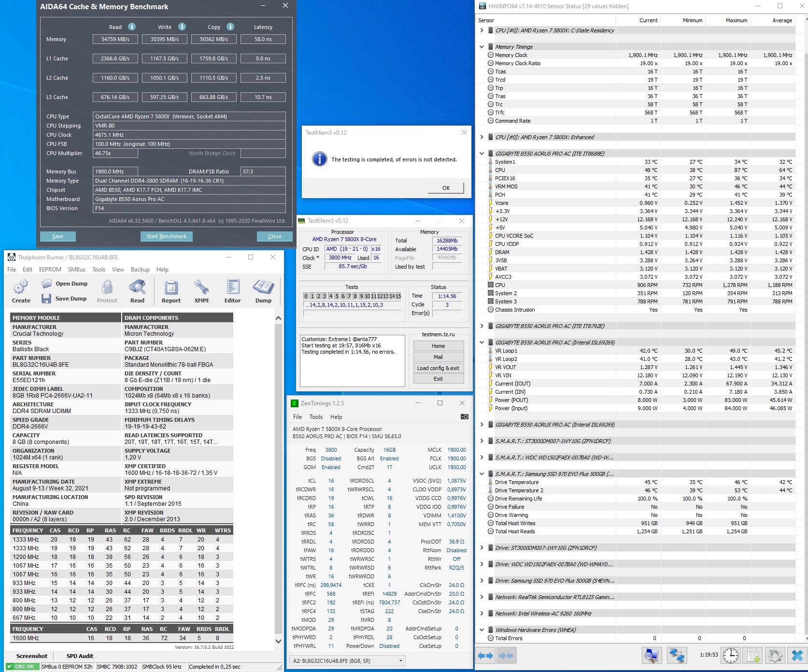808x672 pixels.
Task: Switch to the SPD Audit tab
Action: click(80, 656)
